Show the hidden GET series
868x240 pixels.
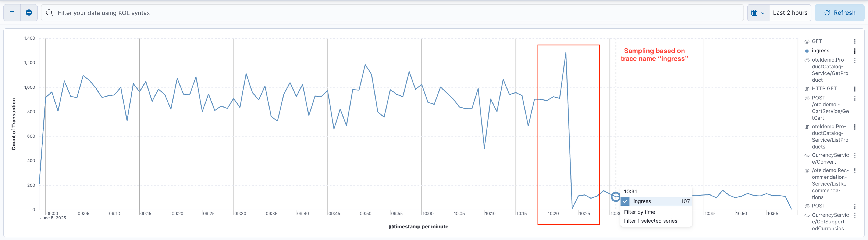click(x=807, y=42)
